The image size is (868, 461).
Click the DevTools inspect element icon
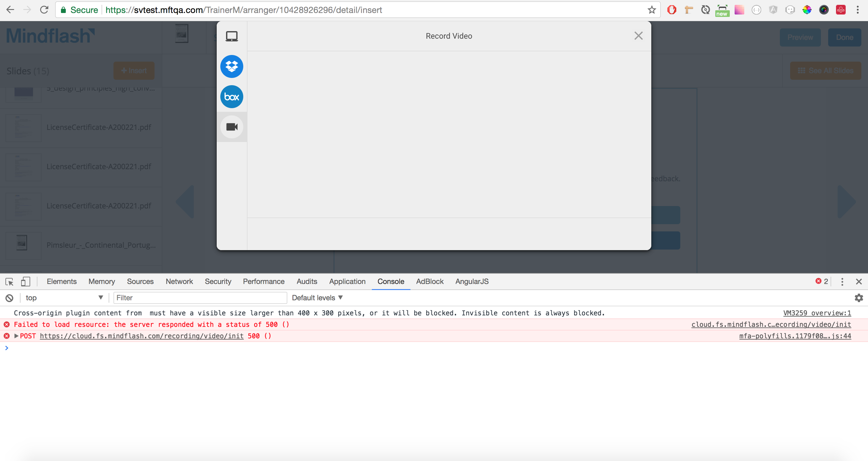(x=9, y=282)
